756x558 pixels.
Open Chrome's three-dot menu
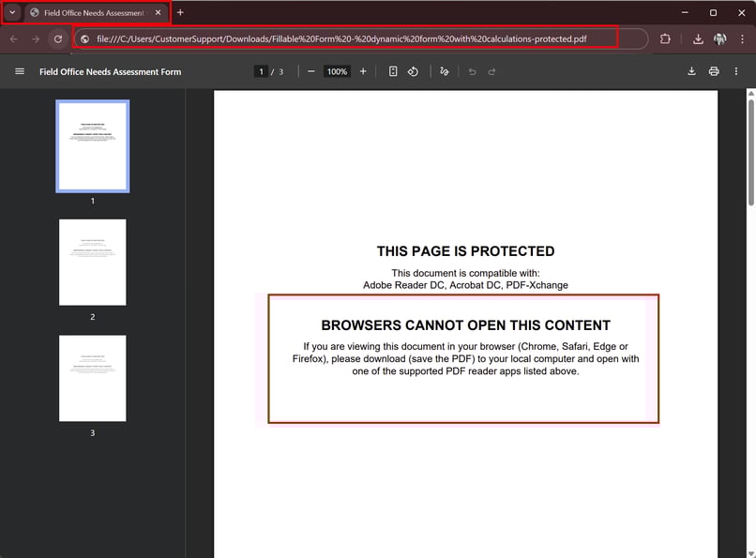click(x=741, y=39)
